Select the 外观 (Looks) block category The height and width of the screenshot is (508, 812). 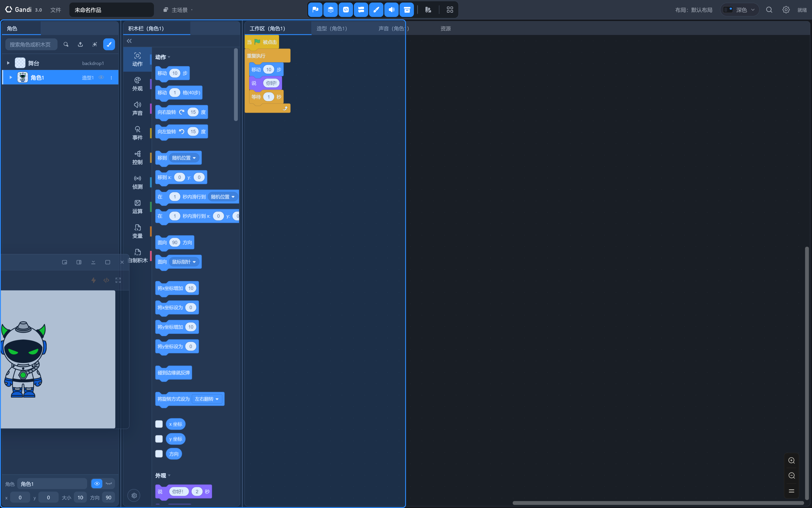137,84
